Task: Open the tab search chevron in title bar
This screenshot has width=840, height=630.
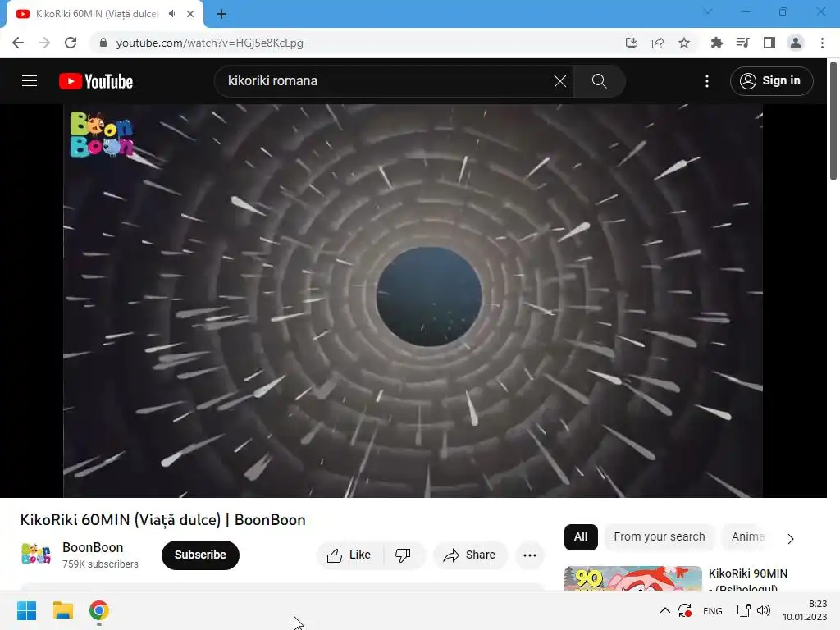Action: tap(708, 11)
